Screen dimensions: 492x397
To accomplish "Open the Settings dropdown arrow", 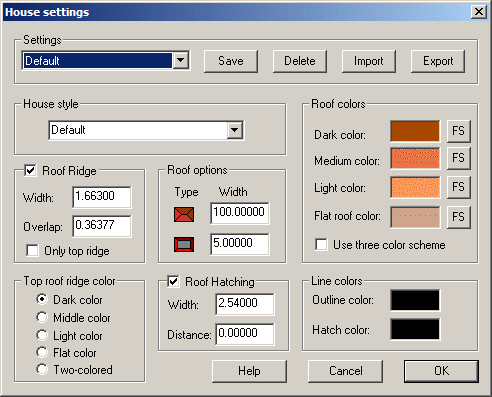I will (181, 60).
